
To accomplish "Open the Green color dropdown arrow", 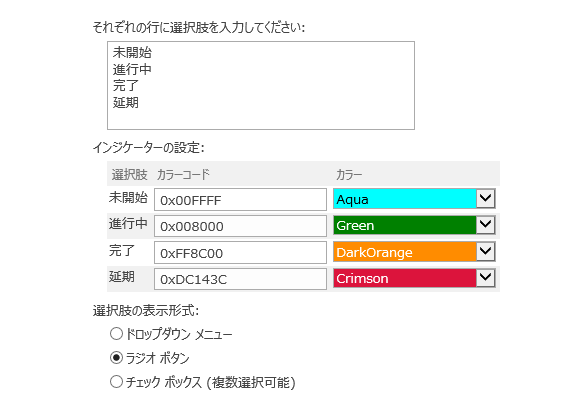I will point(485,225).
